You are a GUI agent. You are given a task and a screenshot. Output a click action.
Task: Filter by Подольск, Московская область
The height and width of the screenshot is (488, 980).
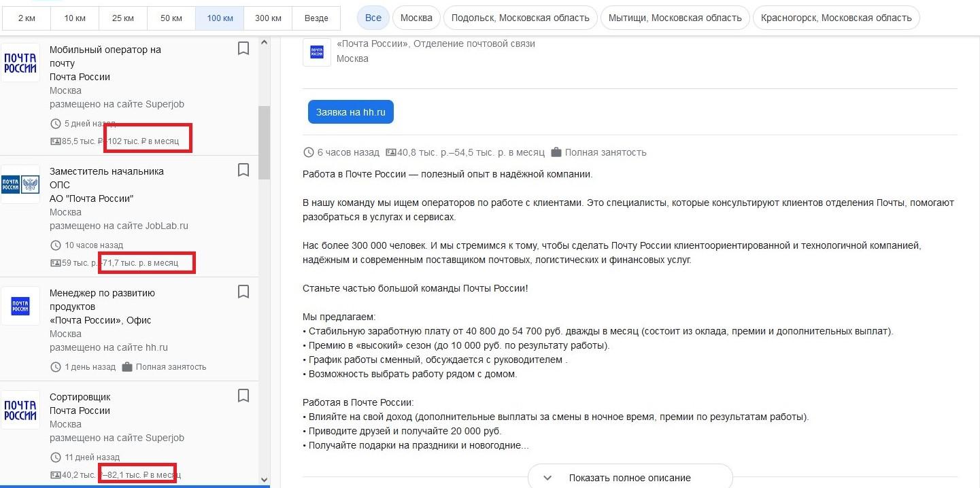pos(521,18)
